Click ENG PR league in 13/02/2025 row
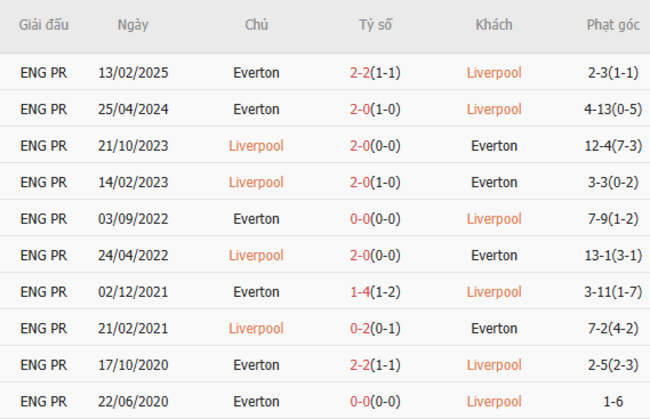650x419 pixels. pos(44,73)
